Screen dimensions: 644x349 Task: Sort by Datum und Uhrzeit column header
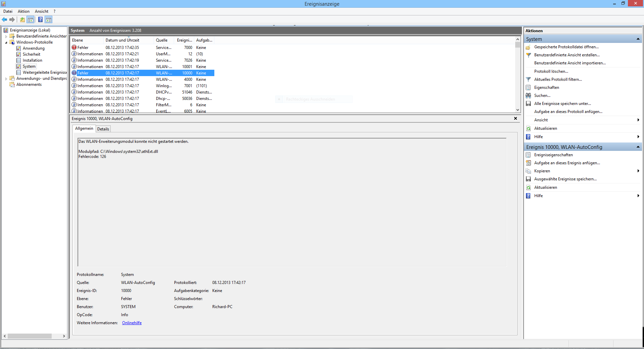tap(128, 40)
